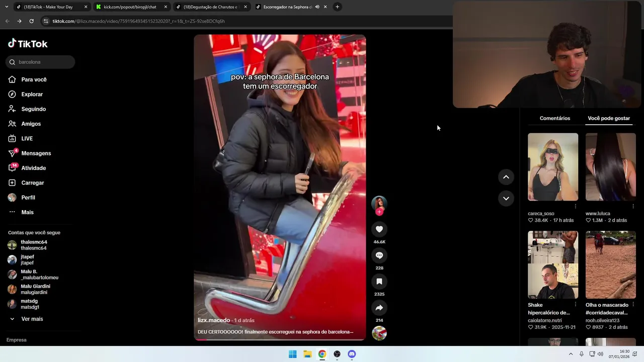This screenshot has width=644, height=362.
Task: Open Chrome from the taskbar
Action: tap(322, 354)
